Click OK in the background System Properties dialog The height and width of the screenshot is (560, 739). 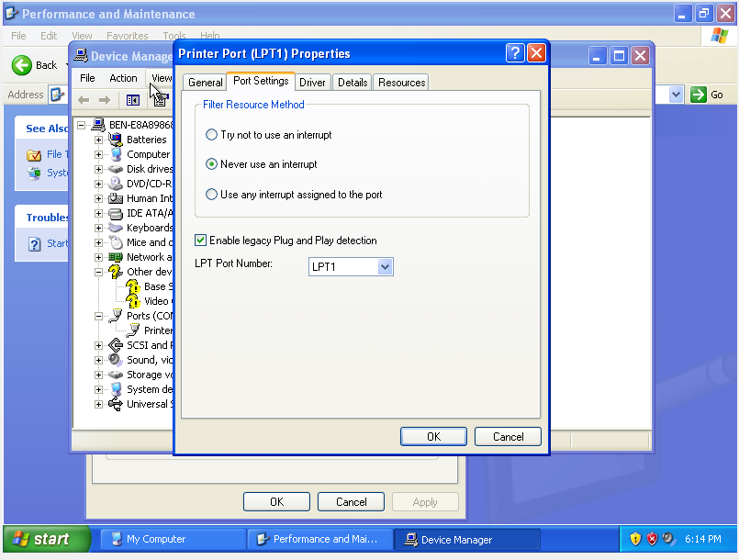pyautogui.click(x=276, y=501)
